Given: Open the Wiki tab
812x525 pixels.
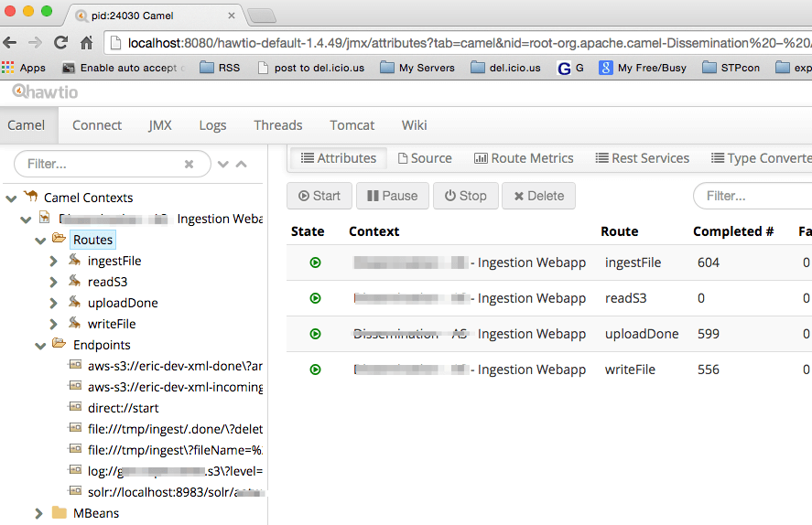Looking at the screenshot, I should 415,125.
